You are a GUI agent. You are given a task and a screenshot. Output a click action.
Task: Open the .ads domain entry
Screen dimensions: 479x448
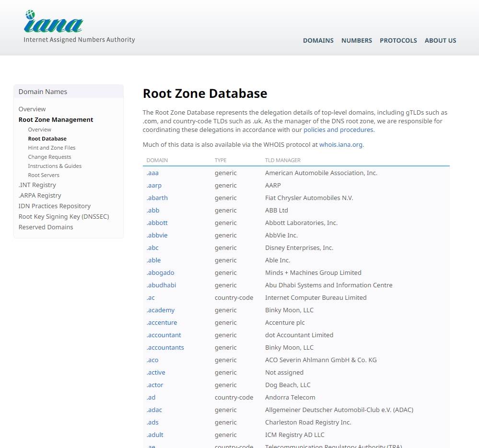click(152, 423)
